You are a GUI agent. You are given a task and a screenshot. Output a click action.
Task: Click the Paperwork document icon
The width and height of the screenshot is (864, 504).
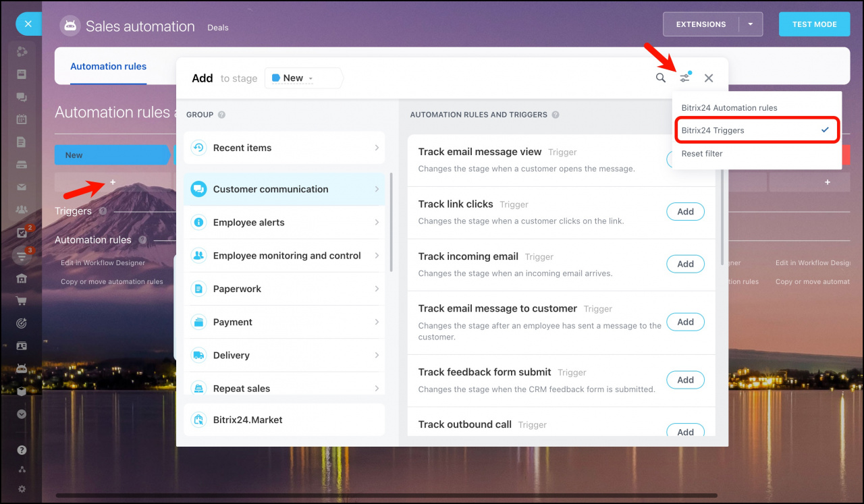click(198, 289)
